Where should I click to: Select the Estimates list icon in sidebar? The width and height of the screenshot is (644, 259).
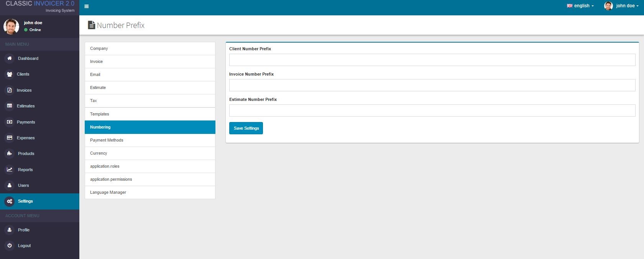pos(10,106)
